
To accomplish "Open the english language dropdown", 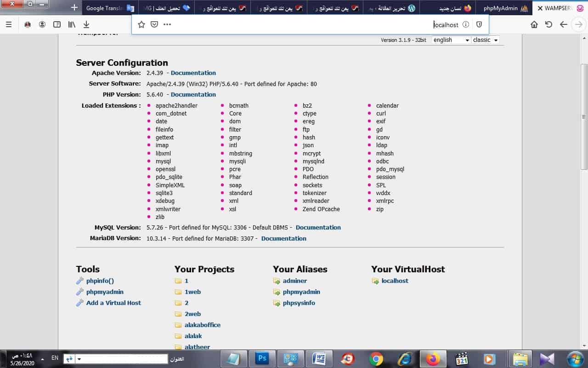I will pyautogui.click(x=451, y=40).
